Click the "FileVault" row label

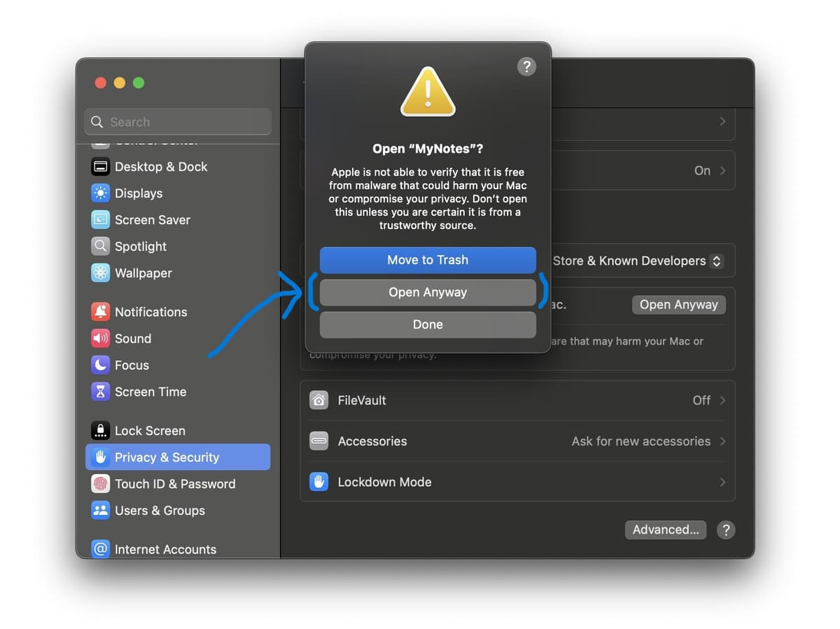click(362, 401)
